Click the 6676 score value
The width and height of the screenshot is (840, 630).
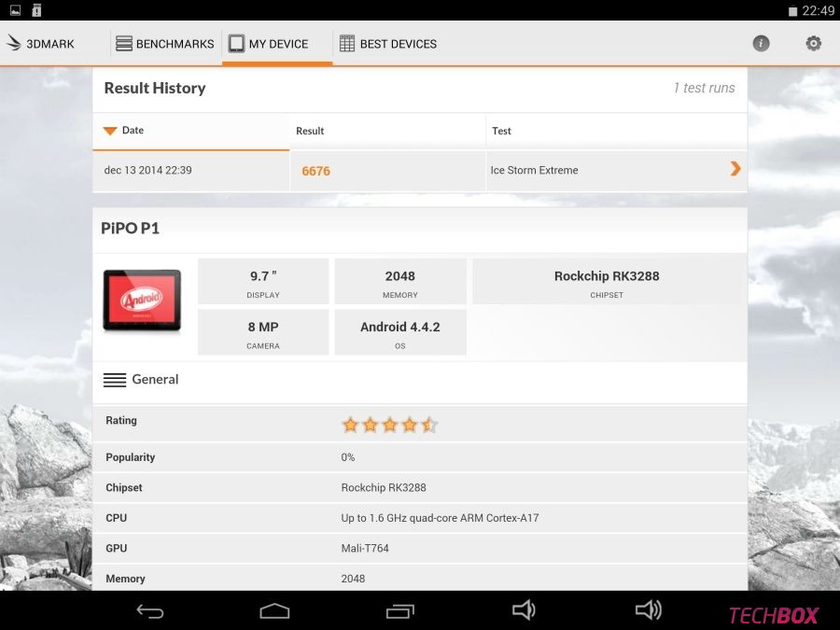(316, 171)
